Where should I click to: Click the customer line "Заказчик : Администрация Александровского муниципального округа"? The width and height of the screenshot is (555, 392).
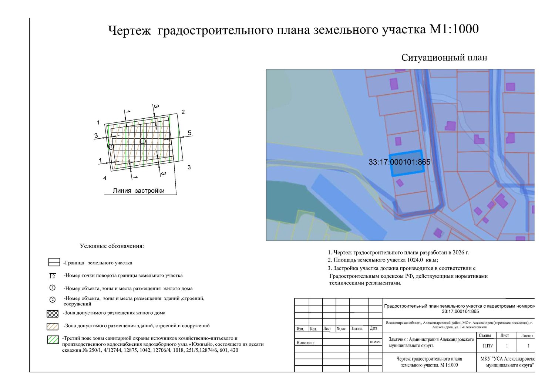(x=431, y=342)
